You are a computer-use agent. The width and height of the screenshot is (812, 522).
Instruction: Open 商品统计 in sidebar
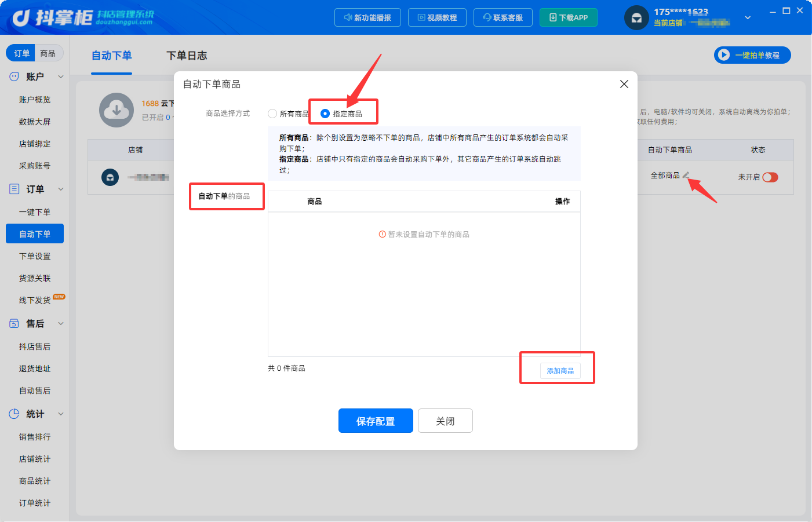(x=35, y=481)
